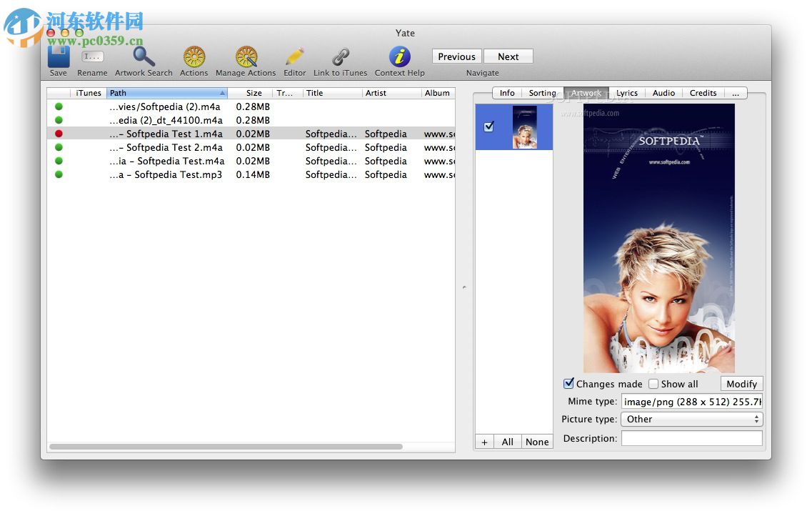Click None to deselect all artwork
Image resolution: width=812 pixels, height=516 pixels.
click(537, 442)
